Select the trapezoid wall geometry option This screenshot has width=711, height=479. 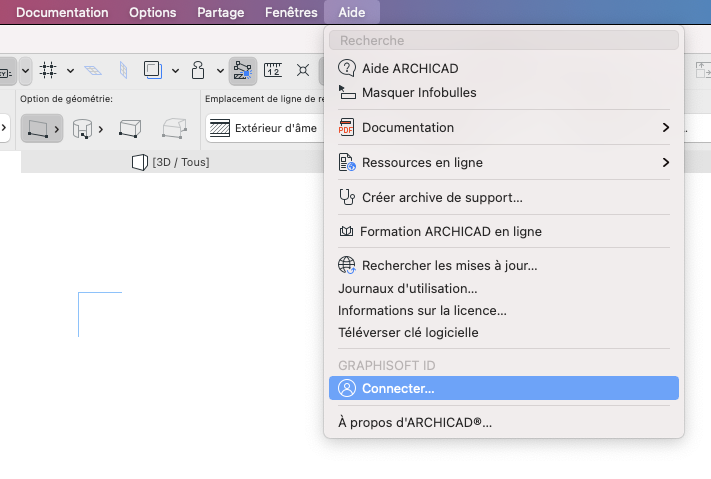[130, 128]
